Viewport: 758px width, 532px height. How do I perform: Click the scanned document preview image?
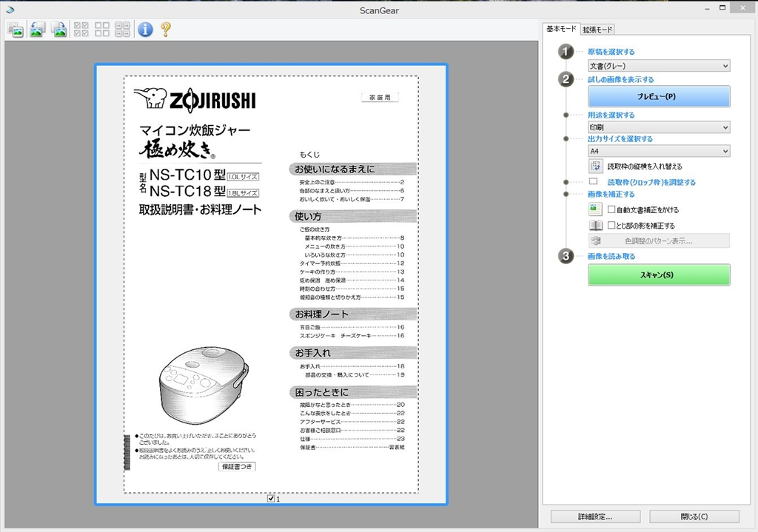(x=271, y=284)
